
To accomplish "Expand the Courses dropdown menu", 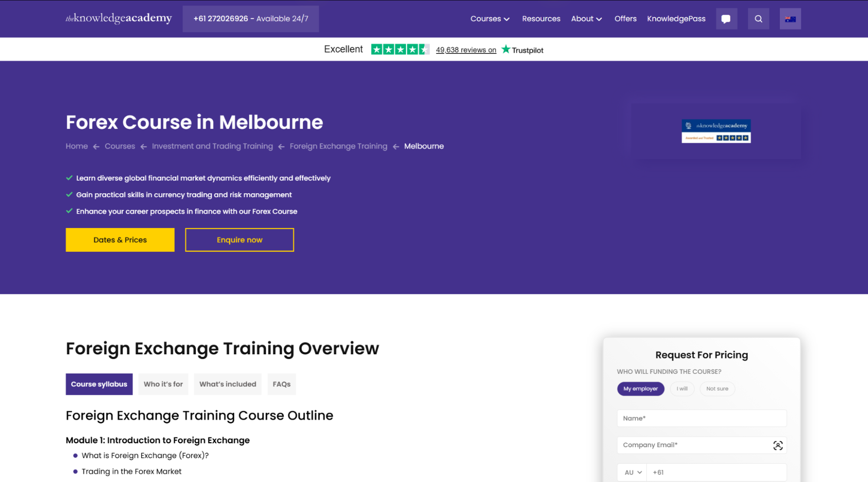I will click(490, 19).
